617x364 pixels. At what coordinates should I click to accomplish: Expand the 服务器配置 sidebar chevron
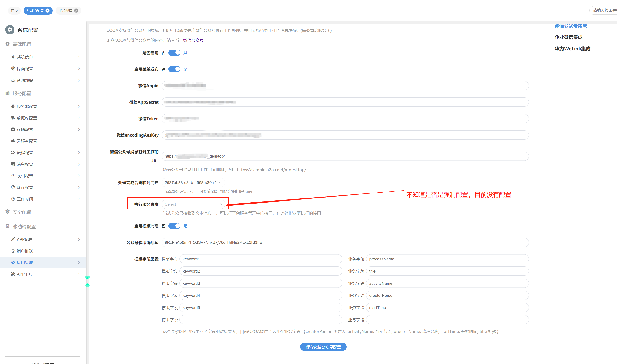79,106
